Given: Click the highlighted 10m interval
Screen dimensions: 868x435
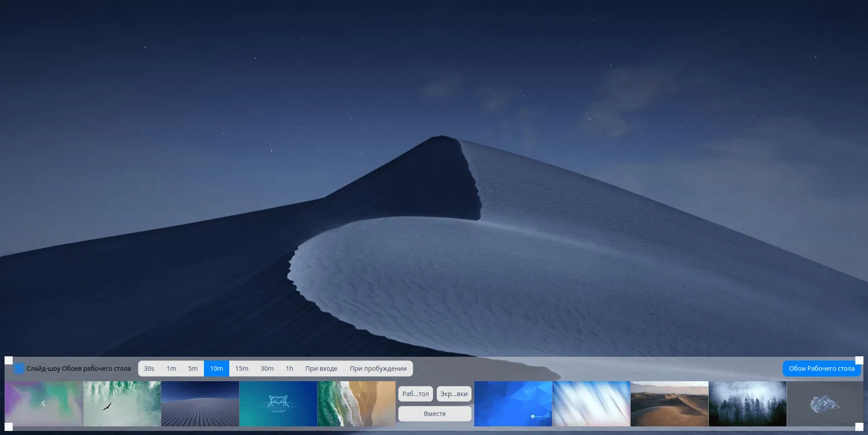Looking at the screenshot, I should [216, 368].
